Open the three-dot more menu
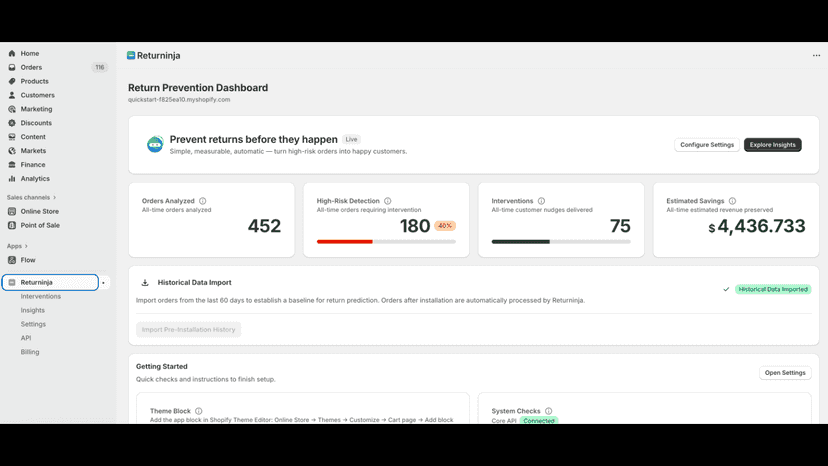 pos(816,55)
